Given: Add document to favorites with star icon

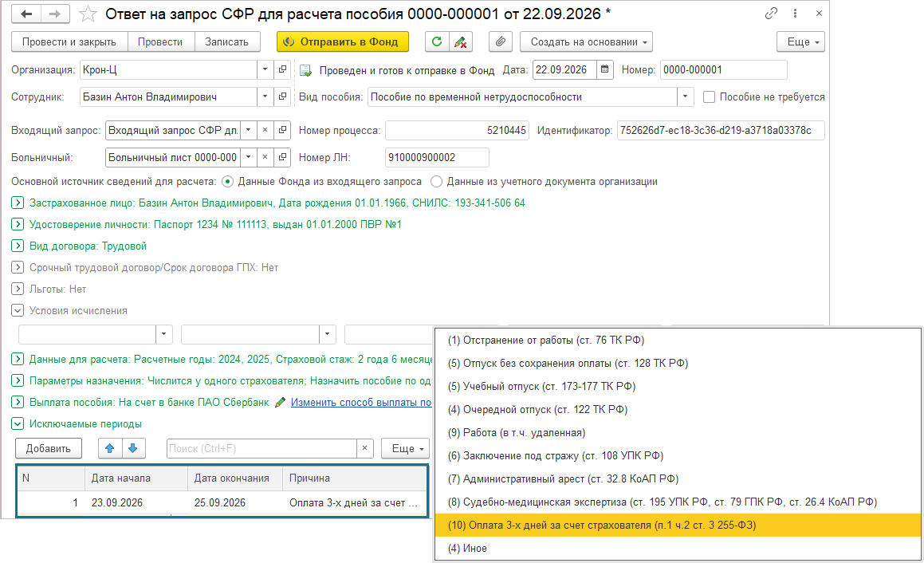Looking at the screenshot, I should 88,14.
